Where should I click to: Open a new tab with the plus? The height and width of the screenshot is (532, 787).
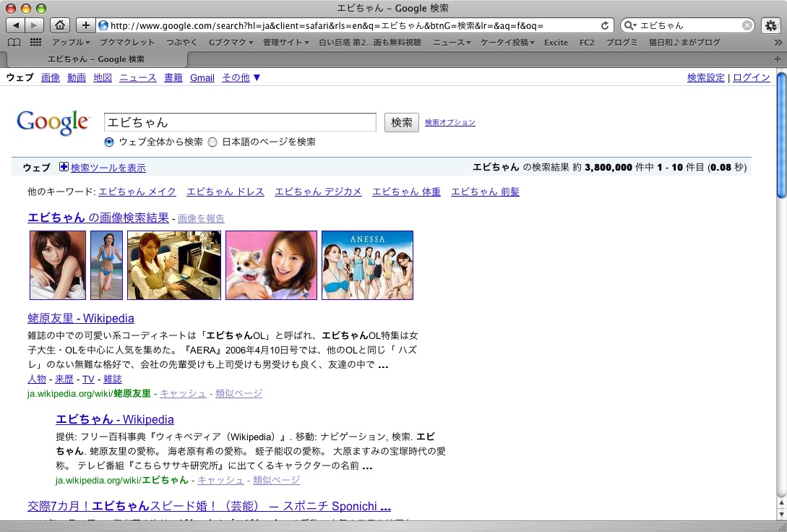point(778,59)
